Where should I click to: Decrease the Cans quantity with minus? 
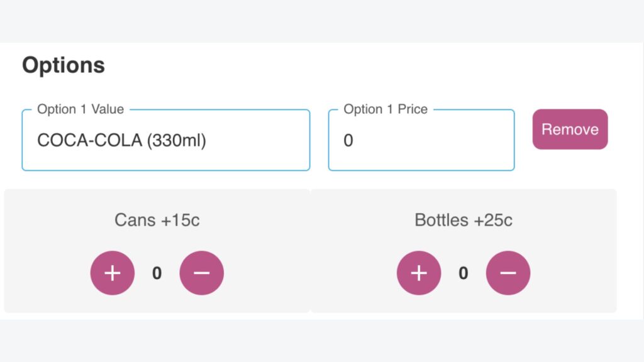coord(202,273)
